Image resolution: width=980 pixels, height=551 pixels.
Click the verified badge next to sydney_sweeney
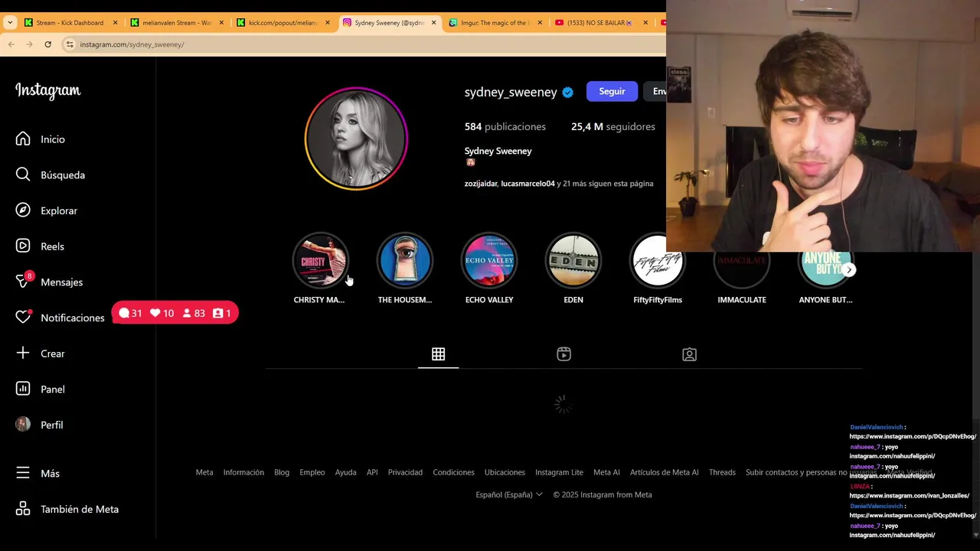(567, 92)
